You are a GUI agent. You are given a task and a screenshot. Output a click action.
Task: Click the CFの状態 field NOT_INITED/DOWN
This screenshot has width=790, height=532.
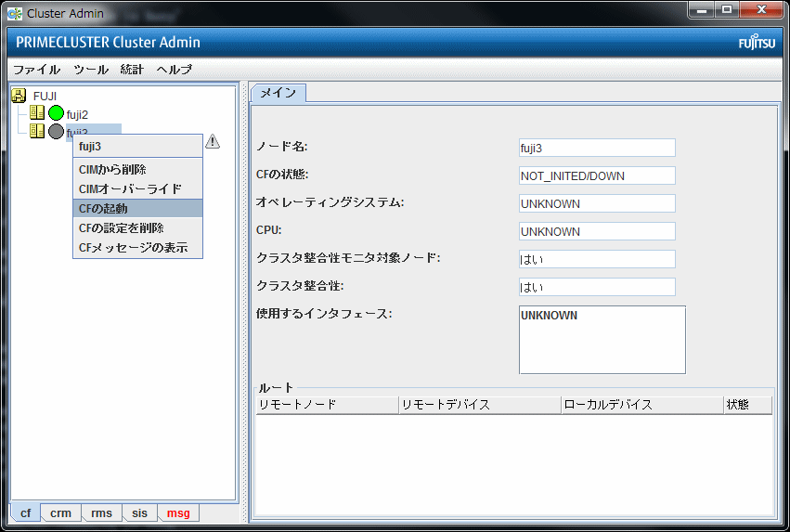tap(597, 175)
